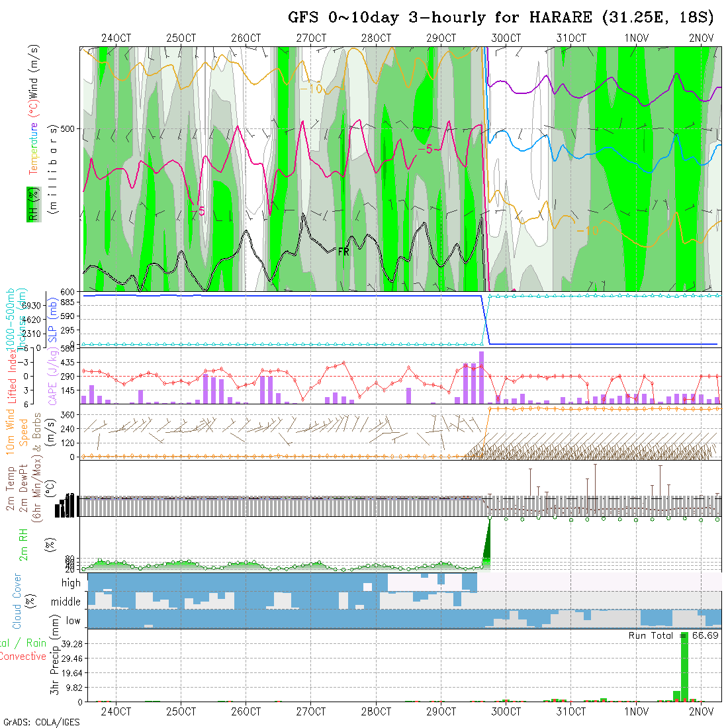This screenshot has height=728, width=728.
Task: Click the middle cloud cover row label
Action: pyautogui.click(x=66, y=602)
